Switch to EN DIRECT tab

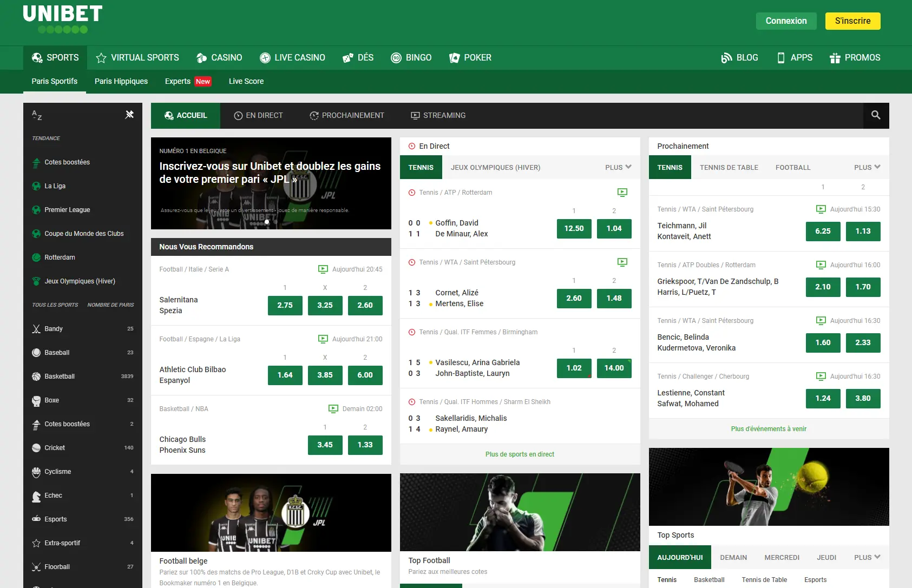(x=258, y=115)
